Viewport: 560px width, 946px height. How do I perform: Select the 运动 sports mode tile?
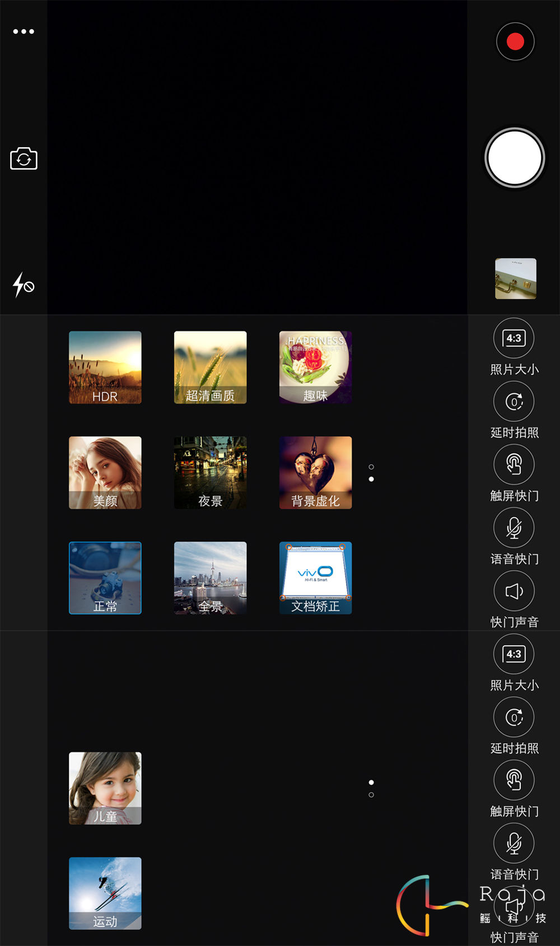(x=105, y=893)
